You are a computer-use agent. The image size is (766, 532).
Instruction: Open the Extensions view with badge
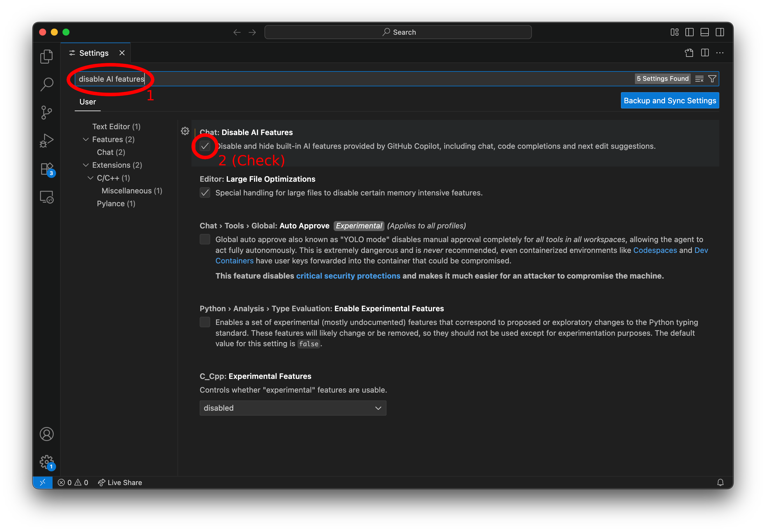(46, 169)
